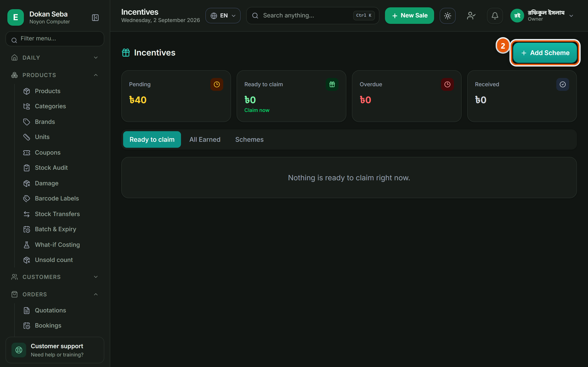The width and height of the screenshot is (588, 367).
Task: Click the New Sale button
Action: pyautogui.click(x=409, y=16)
